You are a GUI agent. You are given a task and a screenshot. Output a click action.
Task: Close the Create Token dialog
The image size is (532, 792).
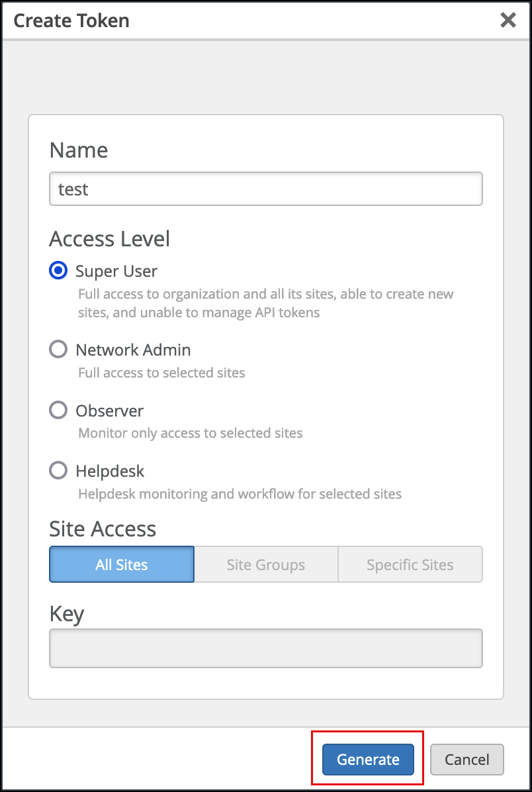508,21
